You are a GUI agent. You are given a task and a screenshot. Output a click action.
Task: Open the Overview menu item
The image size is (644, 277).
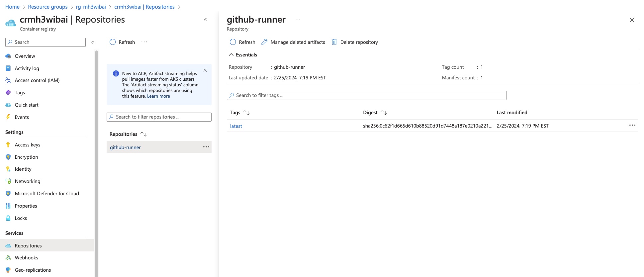(25, 56)
